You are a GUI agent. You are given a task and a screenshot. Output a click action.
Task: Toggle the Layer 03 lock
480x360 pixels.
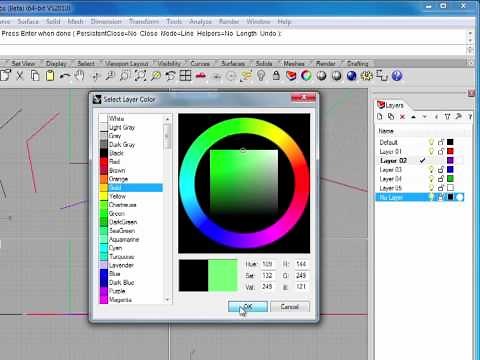[441, 170]
